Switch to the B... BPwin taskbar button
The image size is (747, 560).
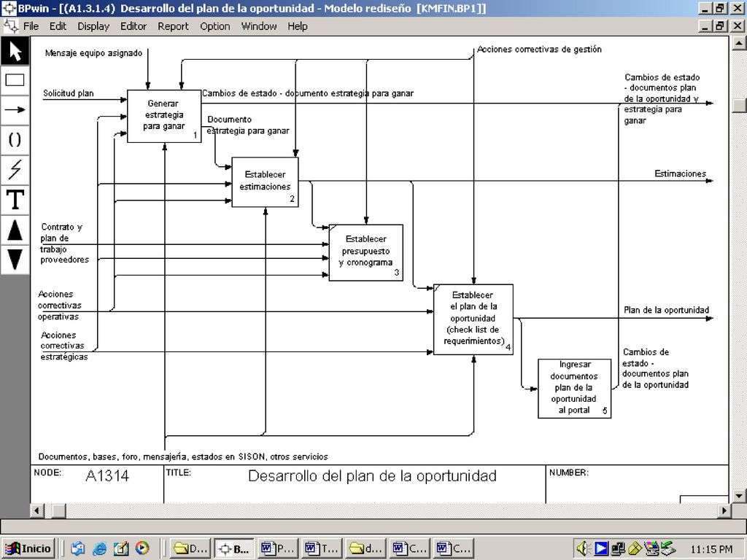(x=234, y=548)
